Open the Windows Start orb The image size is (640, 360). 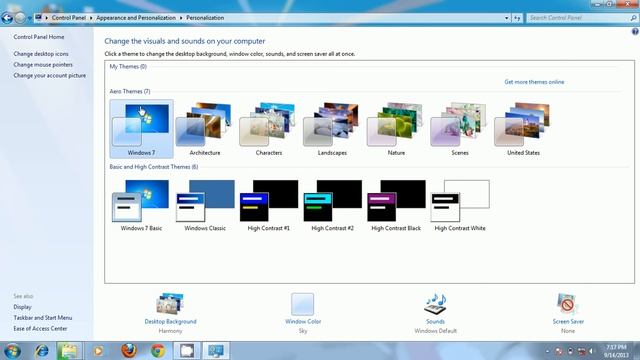click(12, 351)
